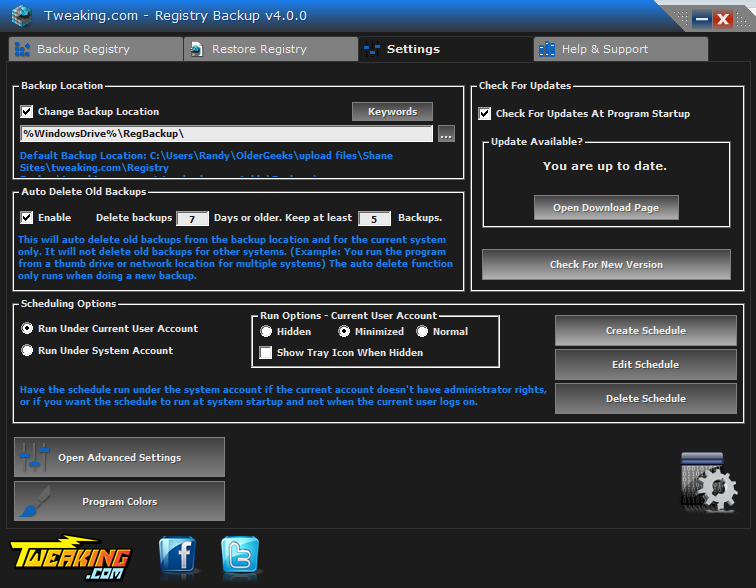
Task: Click the keep-at-least backups field showing 5
Action: [374, 219]
